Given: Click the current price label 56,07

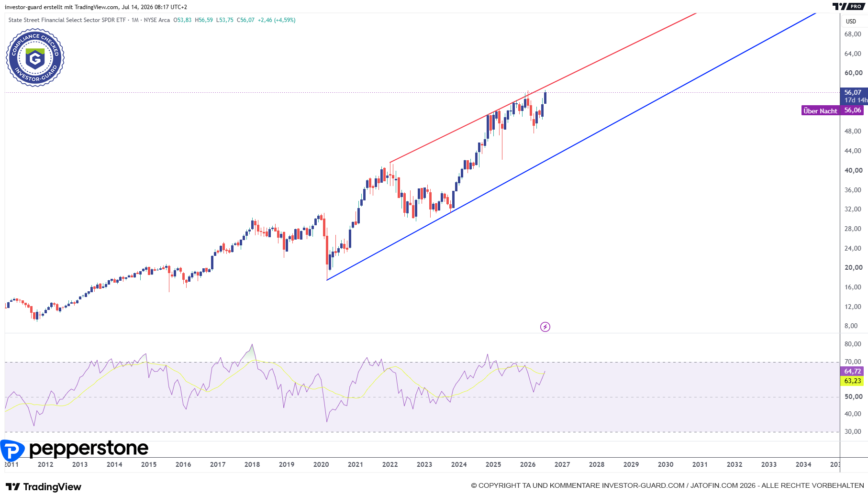Looking at the screenshot, I should pos(853,92).
